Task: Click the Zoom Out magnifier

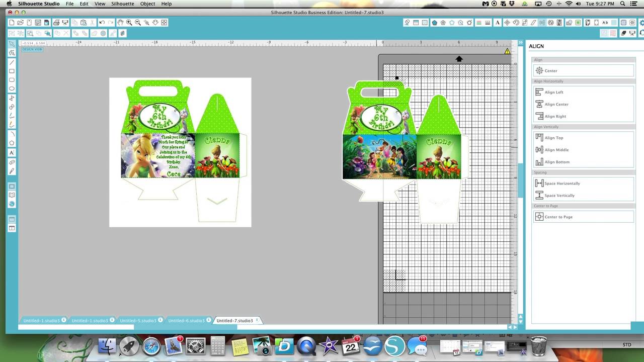Action: tap(138, 23)
